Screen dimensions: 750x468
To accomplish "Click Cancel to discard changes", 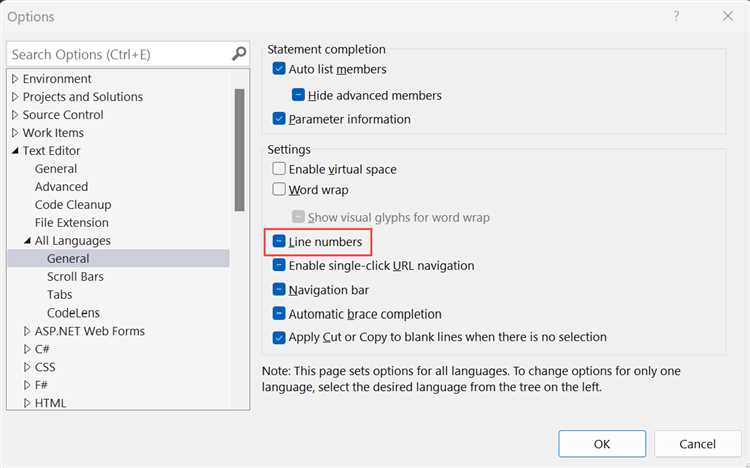I will (697, 444).
